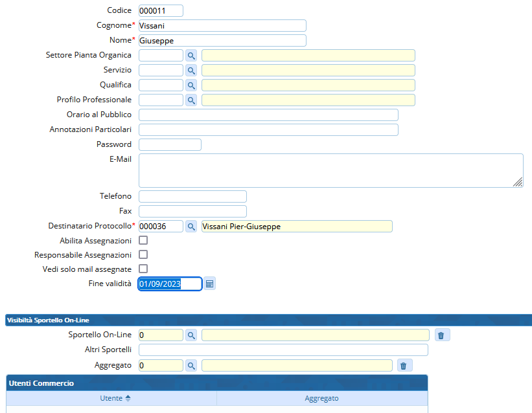Screen dimensions: 532x413
Task: Select the Password input field
Action: click(170, 144)
